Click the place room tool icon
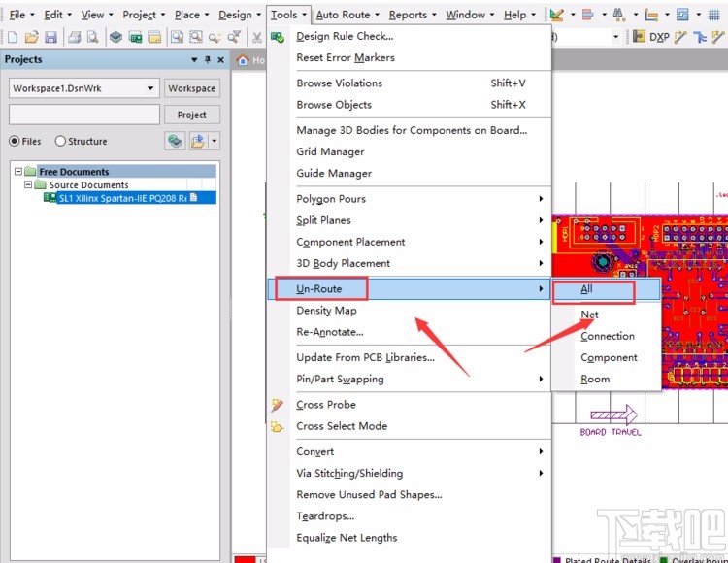Screen dimensions: 728x563 click(x=682, y=15)
